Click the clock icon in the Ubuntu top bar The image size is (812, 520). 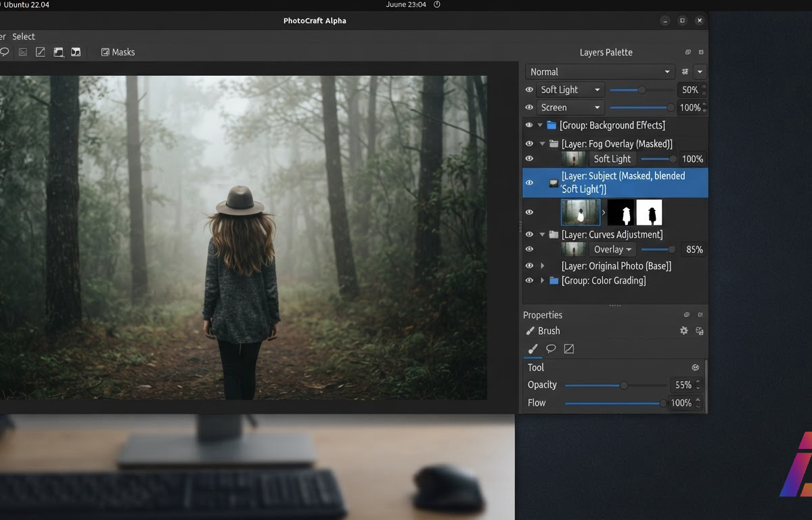437,4
